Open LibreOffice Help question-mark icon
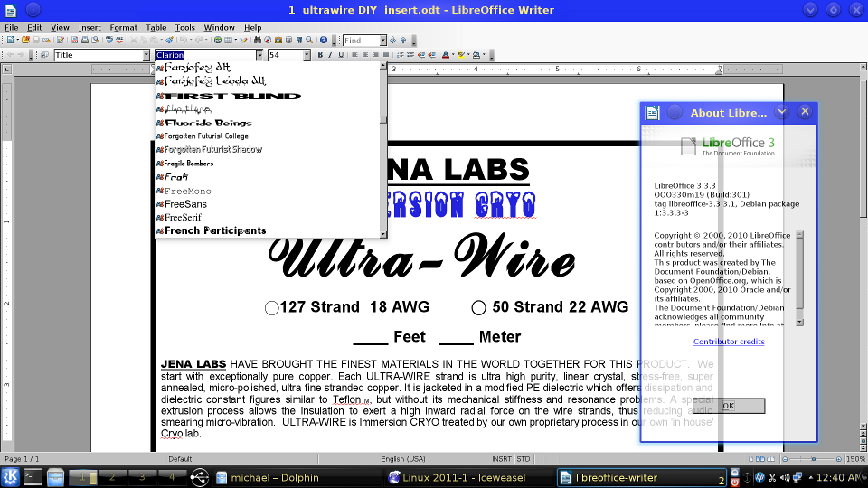The width and height of the screenshot is (868, 488). tap(324, 40)
